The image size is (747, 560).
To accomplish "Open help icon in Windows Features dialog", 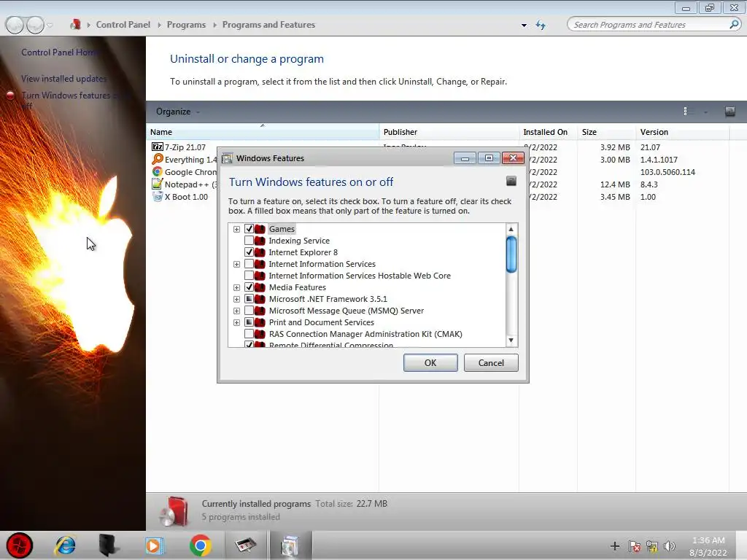I will tap(511, 181).
